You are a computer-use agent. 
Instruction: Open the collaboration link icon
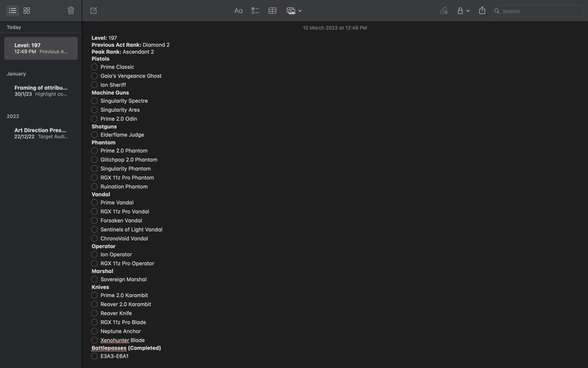click(x=444, y=10)
